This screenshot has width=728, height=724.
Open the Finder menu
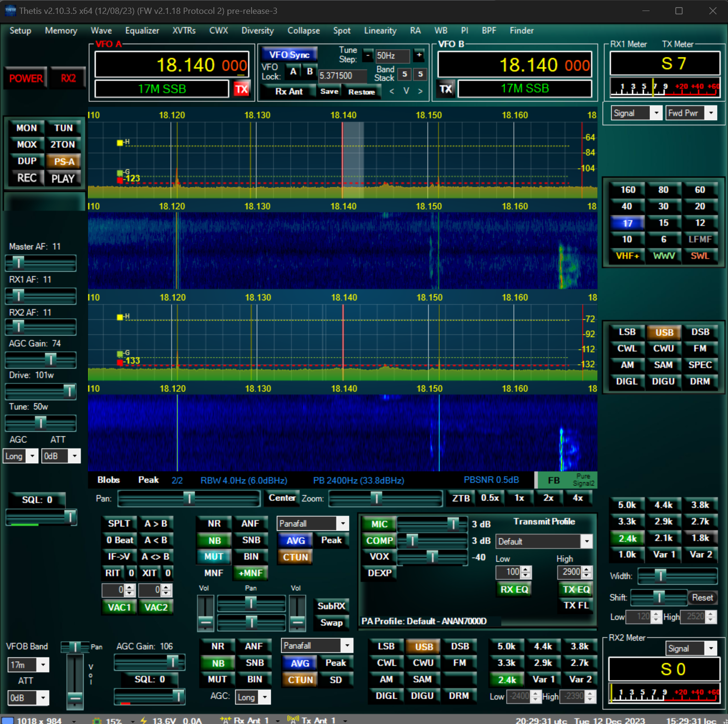(521, 31)
